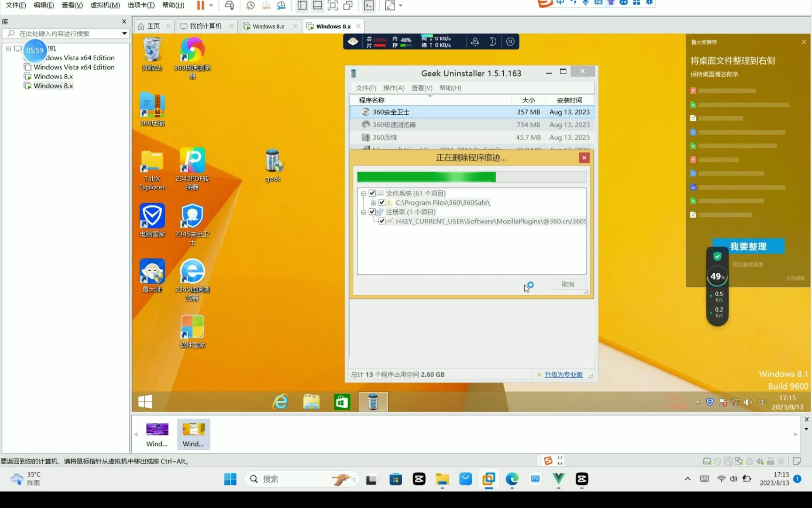
Task: Switch to the 我的计算机 tab
Action: 205,26
